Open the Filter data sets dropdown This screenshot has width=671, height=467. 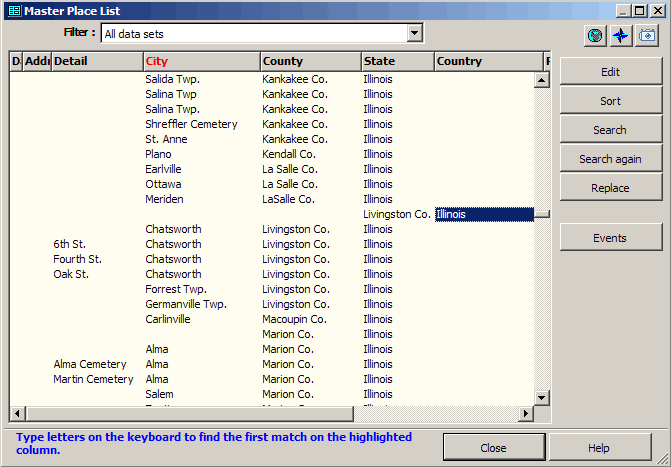pyautogui.click(x=415, y=34)
